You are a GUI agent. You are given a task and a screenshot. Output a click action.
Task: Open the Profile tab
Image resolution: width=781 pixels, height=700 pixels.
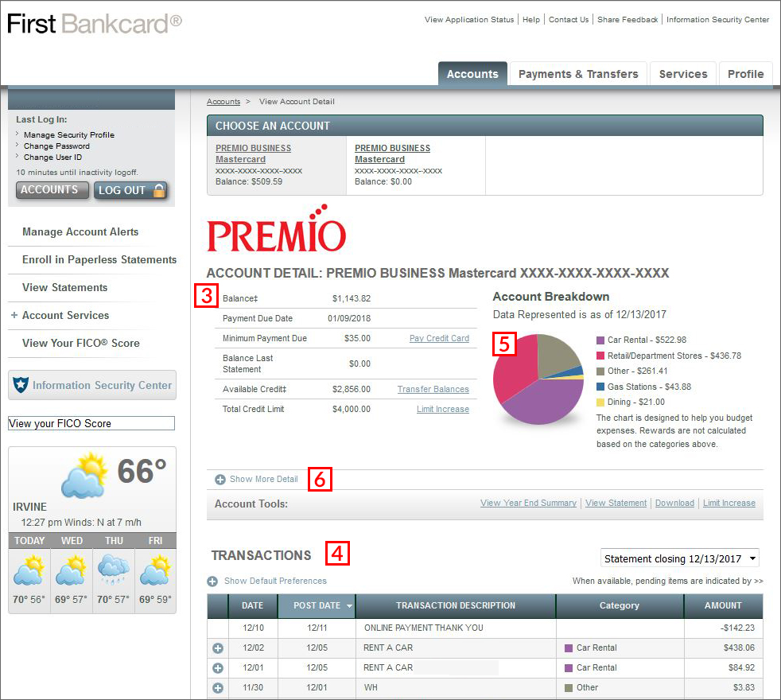[746, 74]
